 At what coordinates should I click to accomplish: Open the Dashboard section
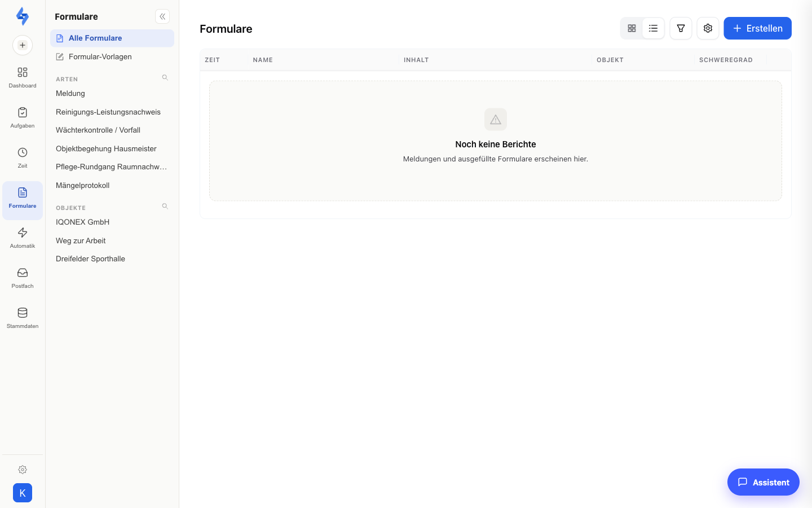pos(23,78)
